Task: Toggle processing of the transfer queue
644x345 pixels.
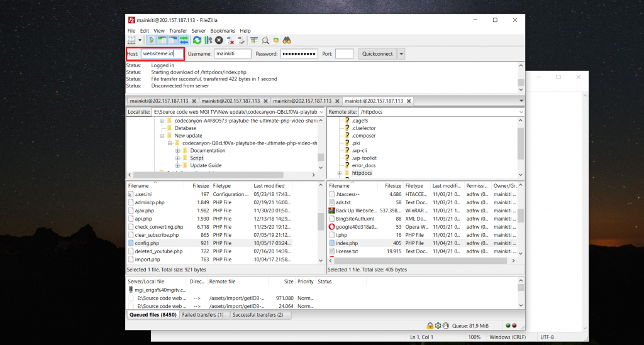Action: pos(208,40)
